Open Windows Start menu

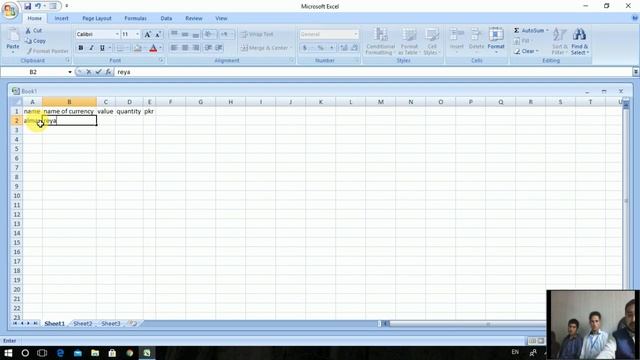click(x=8, y=353)
